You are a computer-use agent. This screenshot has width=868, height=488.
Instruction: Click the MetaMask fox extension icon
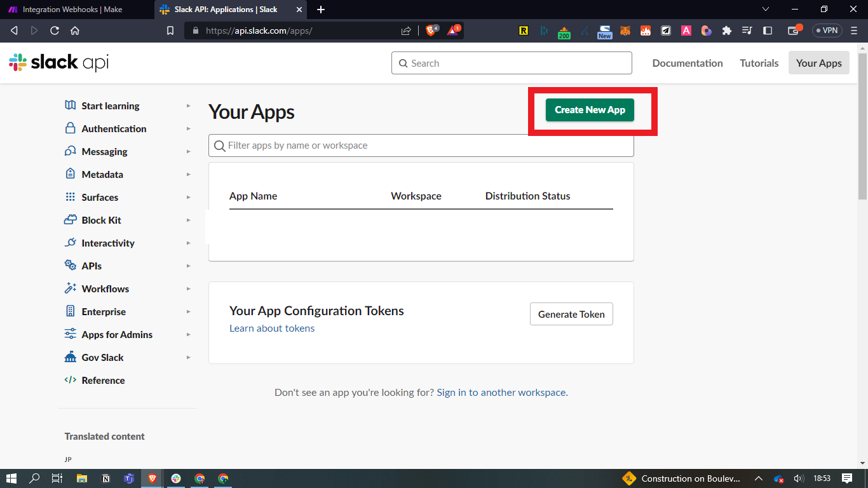(625, 30)
